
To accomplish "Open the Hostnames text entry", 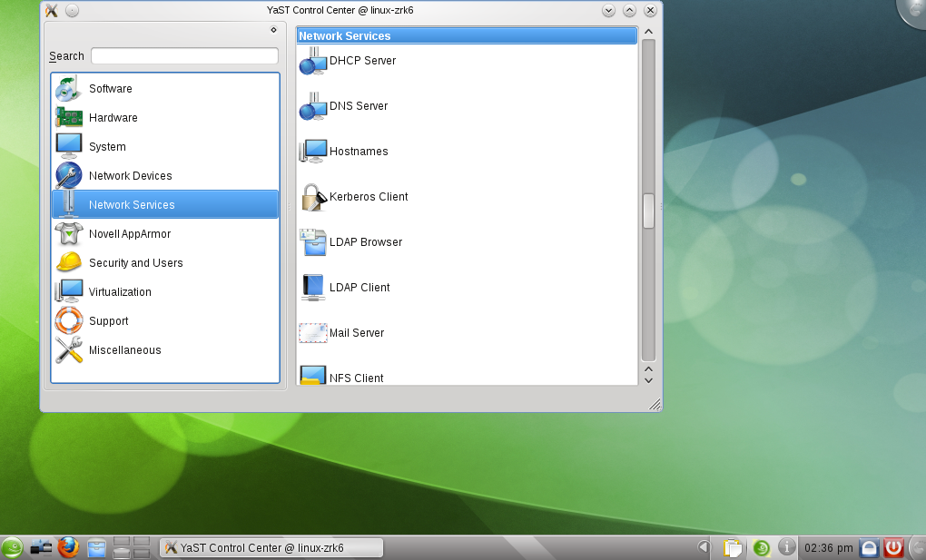I will click(359, 152).
